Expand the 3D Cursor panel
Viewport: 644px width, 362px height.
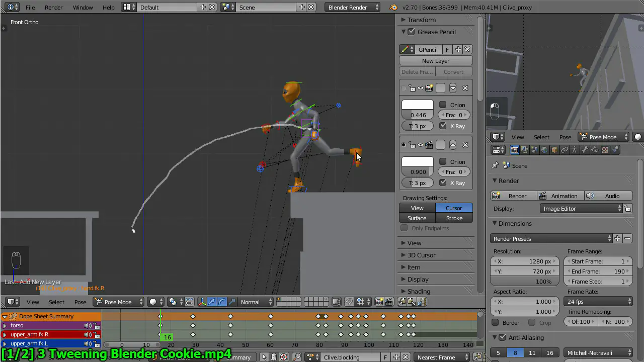pyautogui.click(x=421, y=255)
